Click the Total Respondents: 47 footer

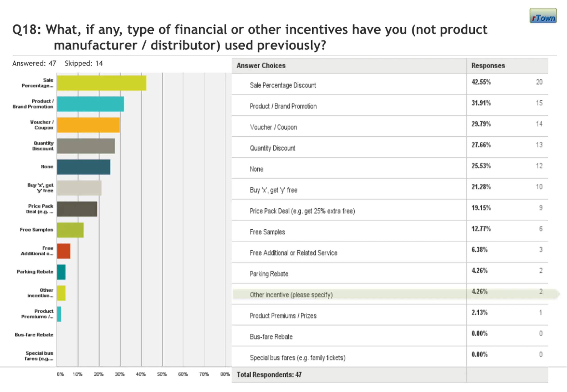point(269,375)
